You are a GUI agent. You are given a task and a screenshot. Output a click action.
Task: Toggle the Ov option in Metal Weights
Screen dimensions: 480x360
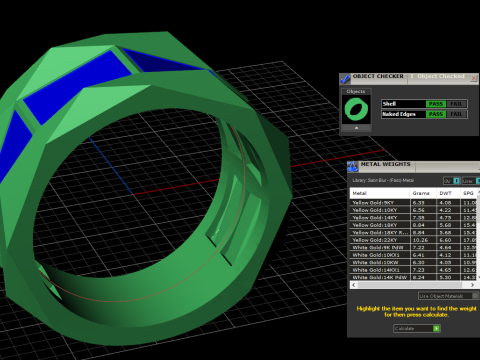[x=452, y=181]
